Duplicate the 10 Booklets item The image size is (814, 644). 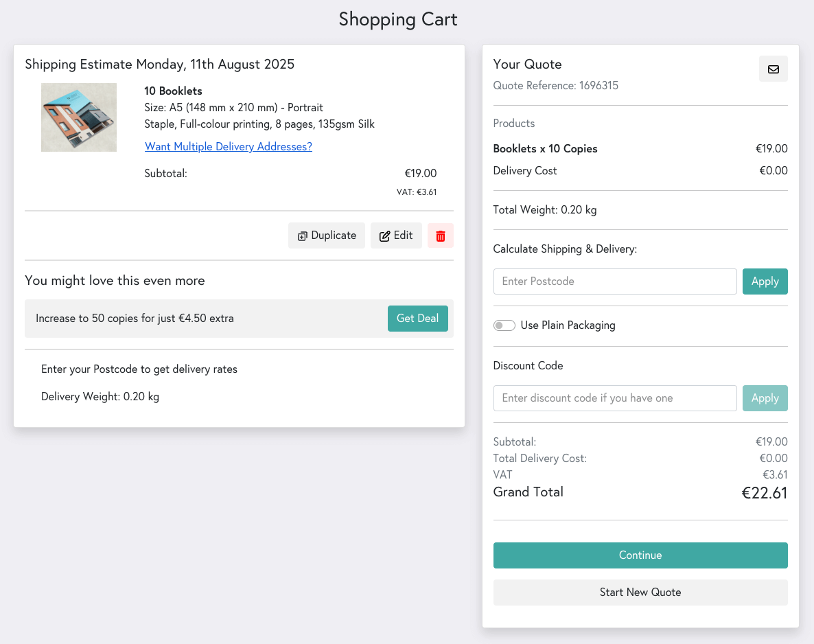326,235
